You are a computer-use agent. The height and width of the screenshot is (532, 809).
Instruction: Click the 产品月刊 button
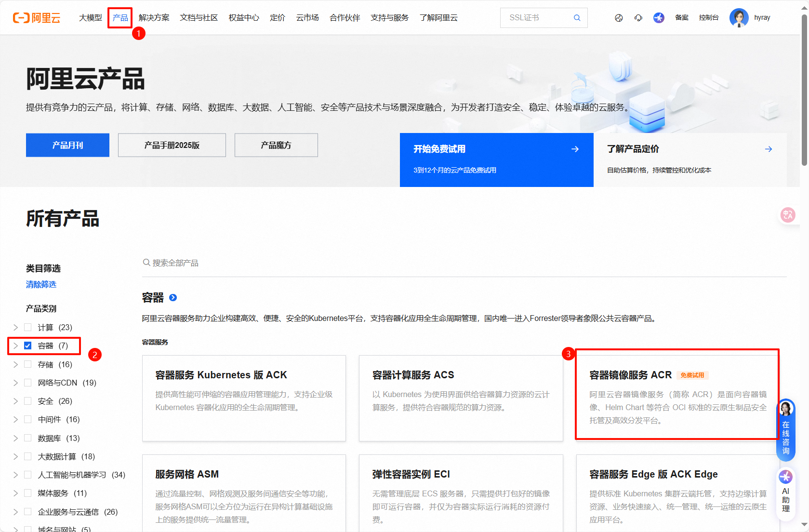(x=67, y=145)
